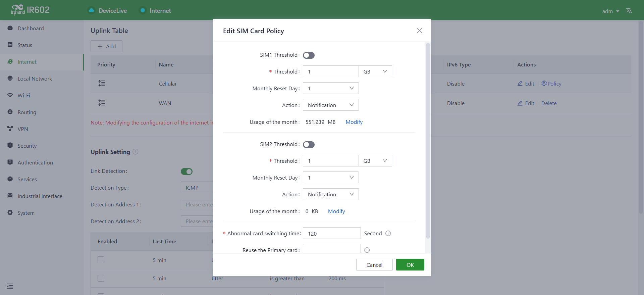Click Modify for SIM1 monthly usage

point(354,122)
